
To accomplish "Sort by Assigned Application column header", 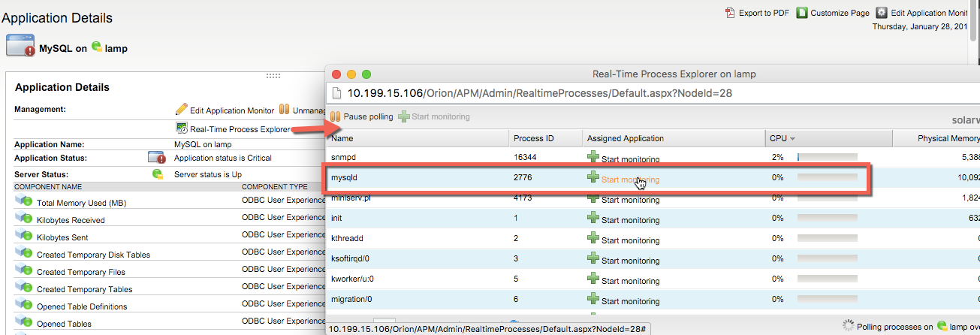I will (x=674, y=138).
